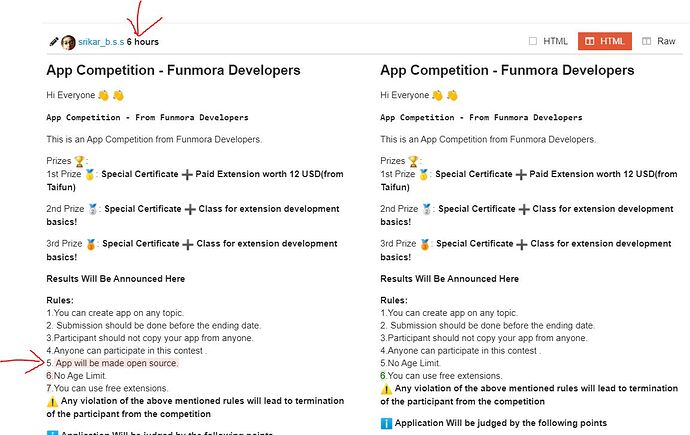Select the highlighted side-by-side HTML view
Screen dimensions: 690x435
point(605,41)
